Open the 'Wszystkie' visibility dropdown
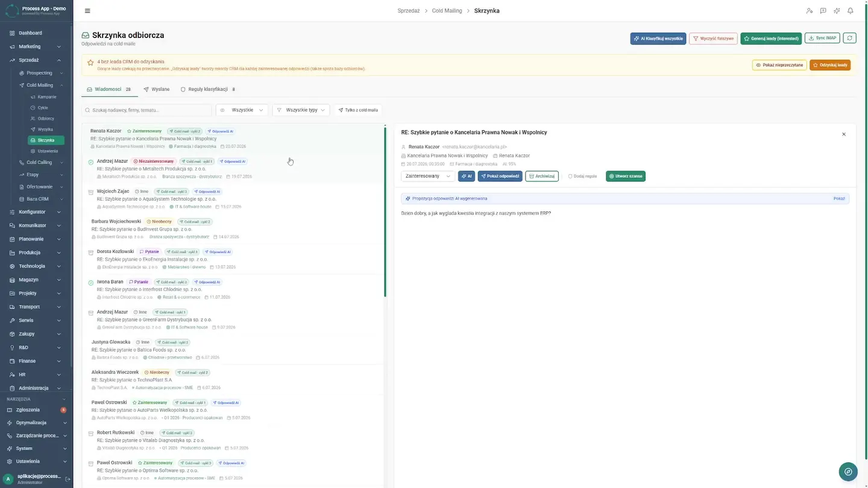The height and width of the screenshot is (488, 868). [242, 110]
